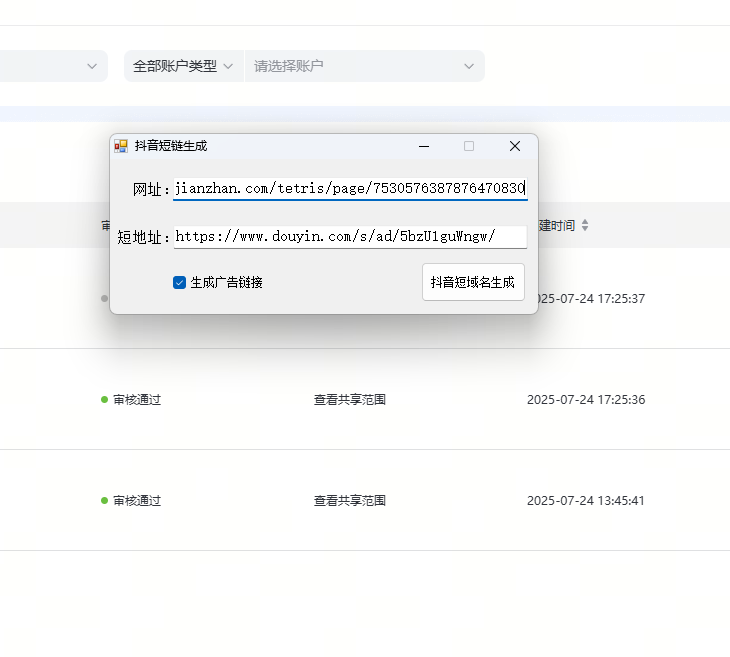Focus the 网址 URL input field
Screen dimensions: 730x657
click(x=350, y=189)
